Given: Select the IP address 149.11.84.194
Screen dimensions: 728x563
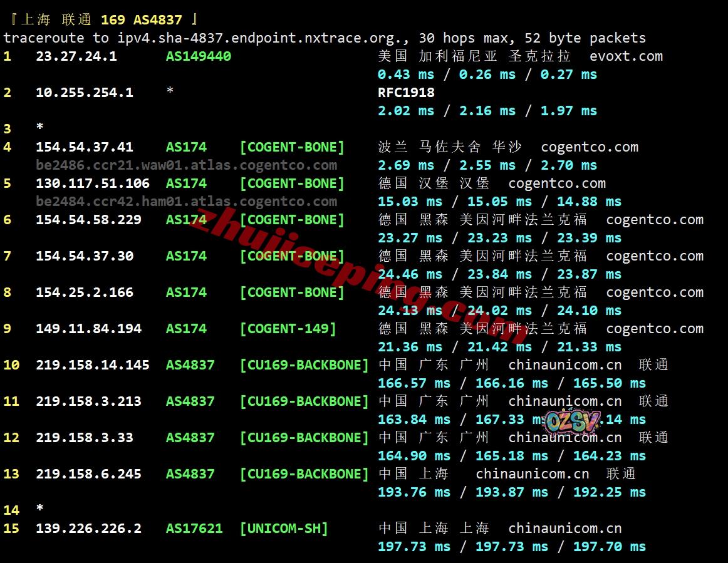Looking at the screenshot, I should tap(88, 329).
